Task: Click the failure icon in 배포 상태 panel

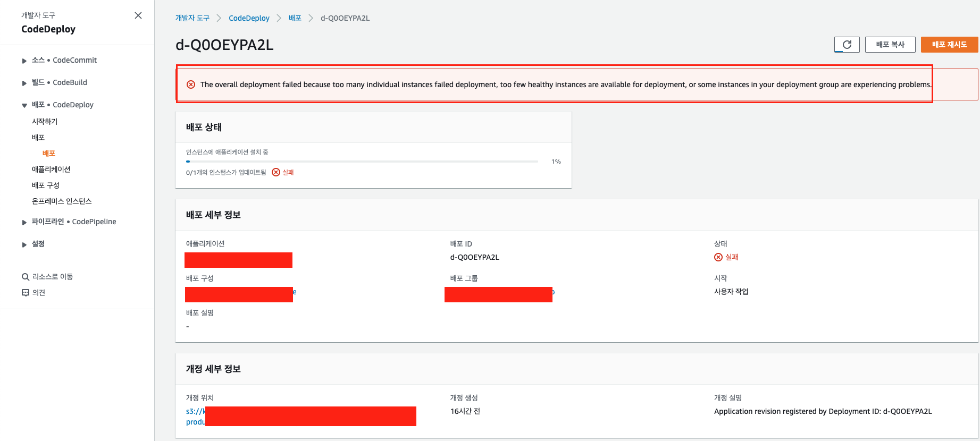Action: click(x=276, y=172)
